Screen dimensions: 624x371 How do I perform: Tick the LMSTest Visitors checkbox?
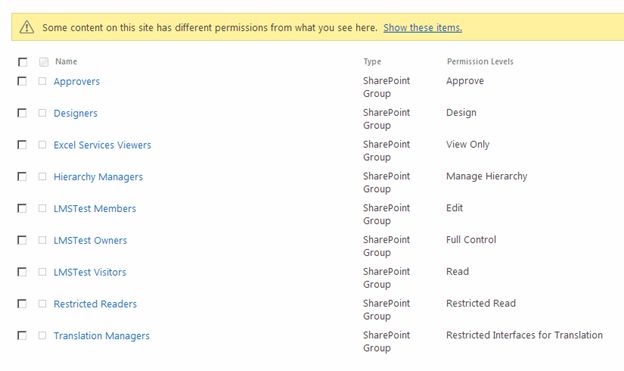coord(22,272)
